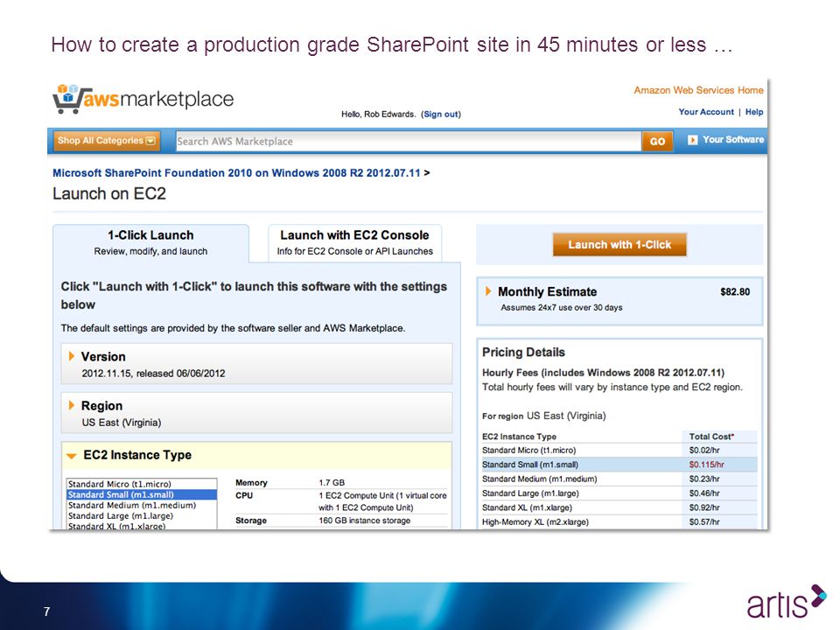Click Standard Small (m1.small) pricing row

pos(619,465)
